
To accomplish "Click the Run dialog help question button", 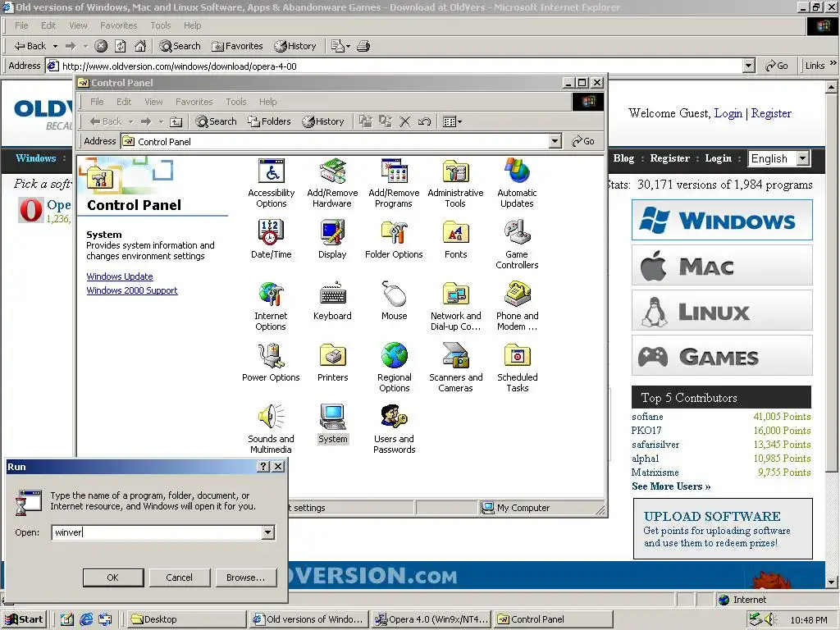I will pyautogui.click(x=263, y=467).
